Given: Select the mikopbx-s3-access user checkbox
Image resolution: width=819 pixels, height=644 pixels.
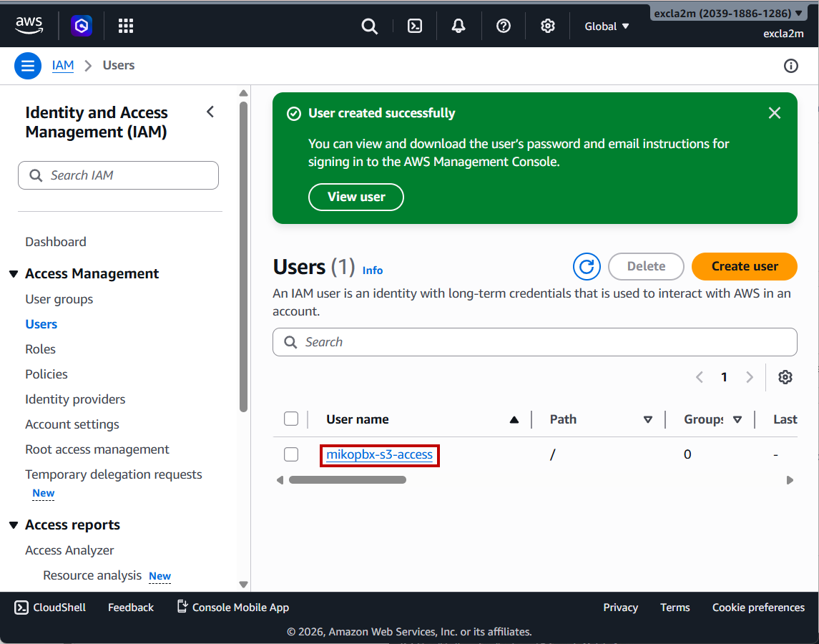Looking at the screenshot, I should 291,454.
